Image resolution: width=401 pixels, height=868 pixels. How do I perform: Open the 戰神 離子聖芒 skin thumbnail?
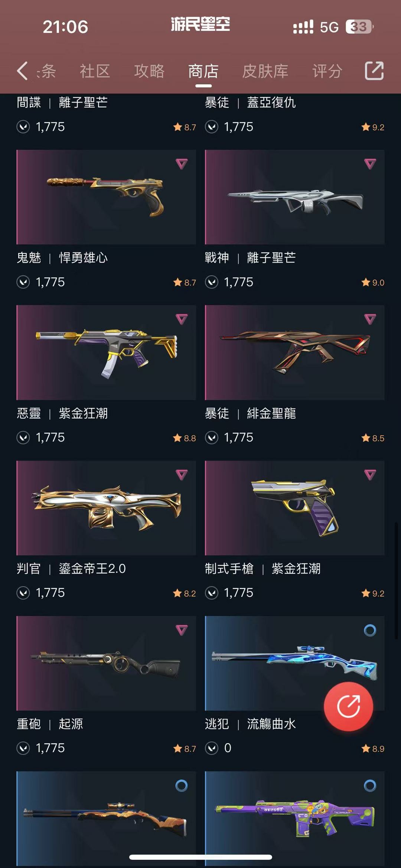(x=294, y=197)
